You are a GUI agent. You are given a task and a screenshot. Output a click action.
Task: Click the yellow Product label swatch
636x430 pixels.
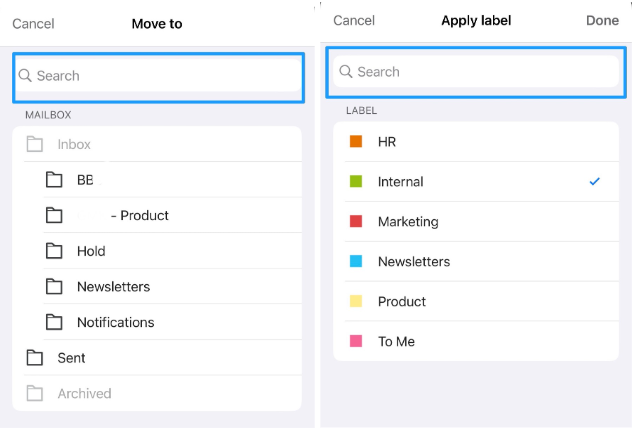pos(356,301)
